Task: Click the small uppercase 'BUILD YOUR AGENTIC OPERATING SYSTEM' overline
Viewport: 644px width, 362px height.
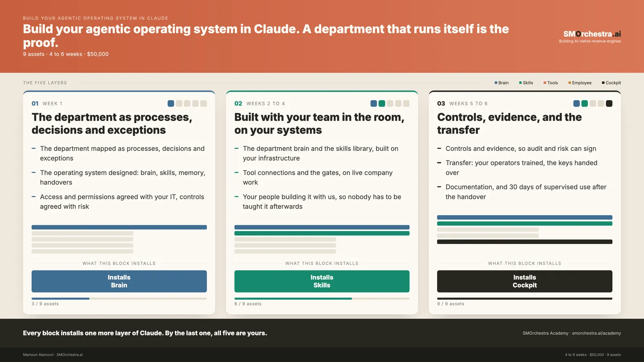Action: click(96, 18)
